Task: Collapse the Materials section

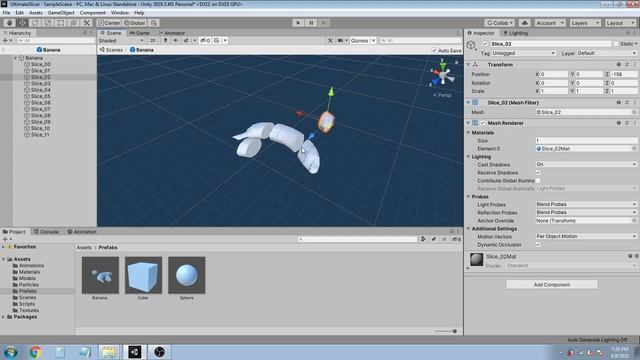Action: coord(469,133)
